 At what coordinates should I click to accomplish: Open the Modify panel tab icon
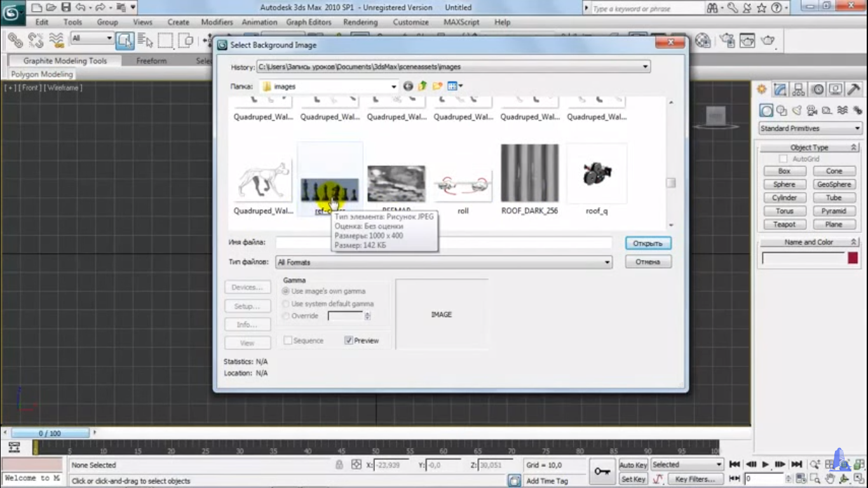(x=780, y=90)
